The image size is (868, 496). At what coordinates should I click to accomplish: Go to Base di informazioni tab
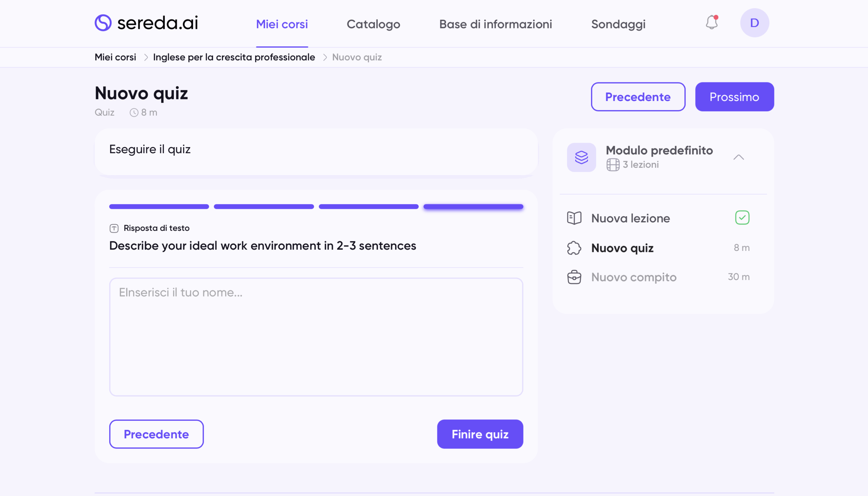(x=495, y=24)
